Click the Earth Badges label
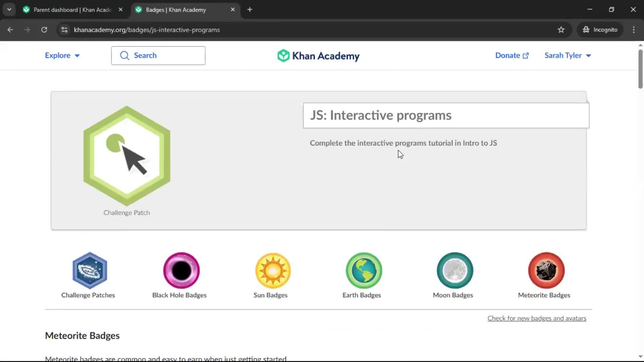 362,295
